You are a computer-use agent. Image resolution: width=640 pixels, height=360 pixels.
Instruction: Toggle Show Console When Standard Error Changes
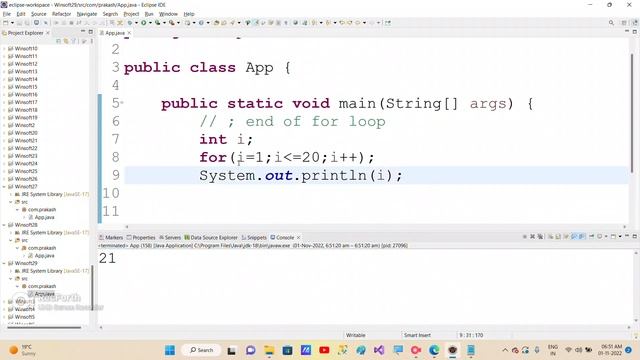[581, 236]
